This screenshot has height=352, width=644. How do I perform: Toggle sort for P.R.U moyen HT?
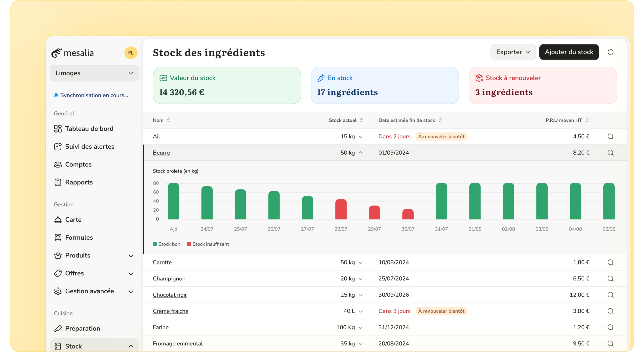(x=587, y=120)
